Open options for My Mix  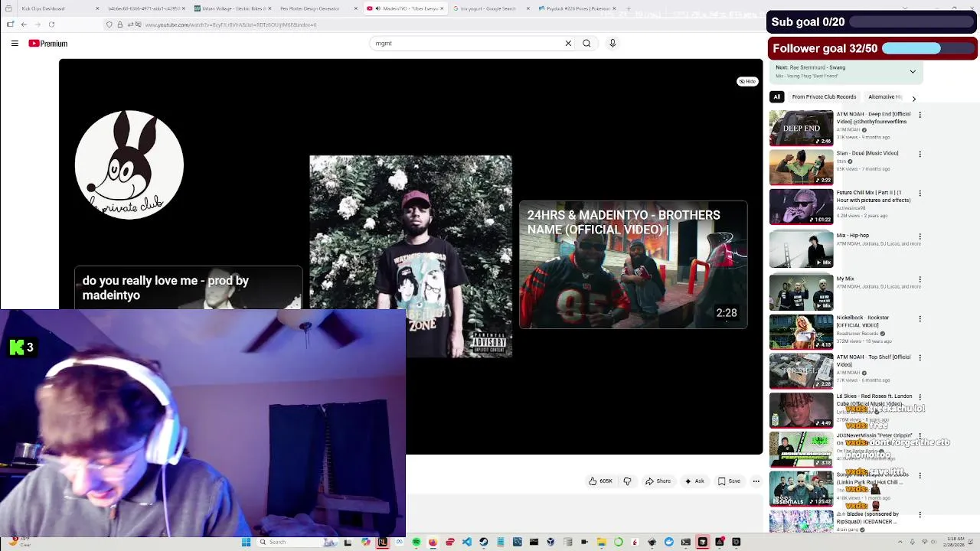pyautogui.click(x=920, y=279)
